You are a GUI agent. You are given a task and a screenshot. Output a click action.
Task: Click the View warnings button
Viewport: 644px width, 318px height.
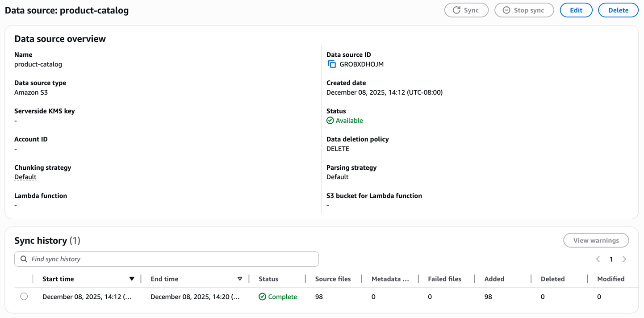coord(596,240)
